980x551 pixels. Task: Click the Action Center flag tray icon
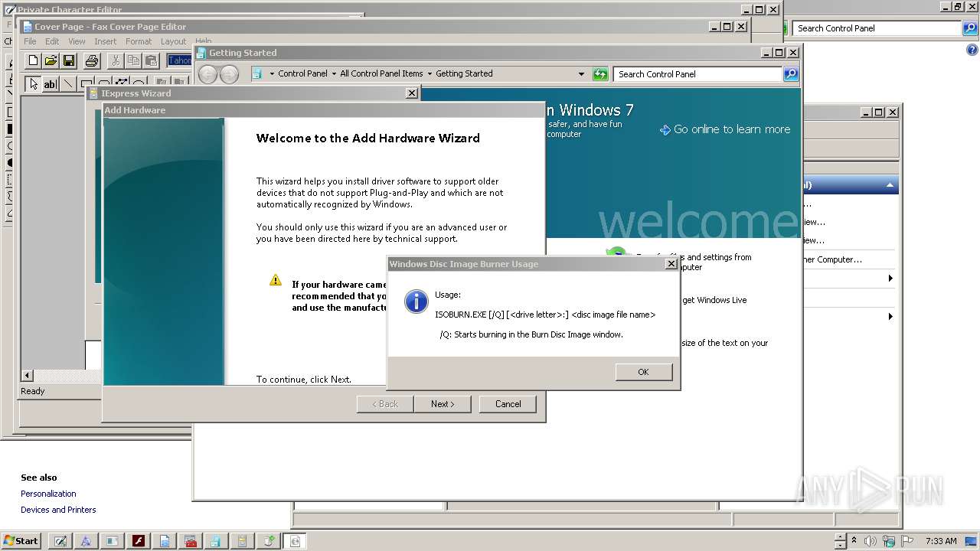[x=907, y=541]
